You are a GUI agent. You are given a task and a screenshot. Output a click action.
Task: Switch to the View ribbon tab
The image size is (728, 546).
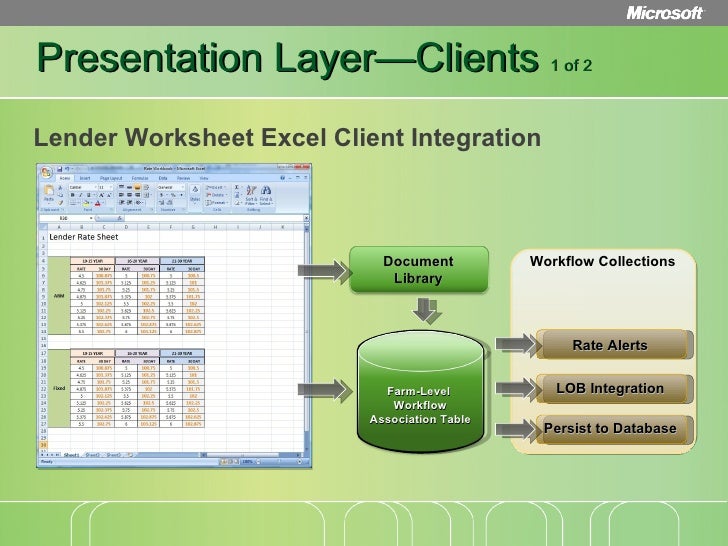204,178
